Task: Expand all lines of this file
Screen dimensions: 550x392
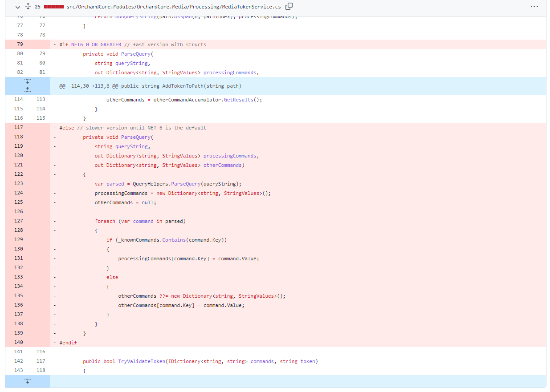Action: 28,7
